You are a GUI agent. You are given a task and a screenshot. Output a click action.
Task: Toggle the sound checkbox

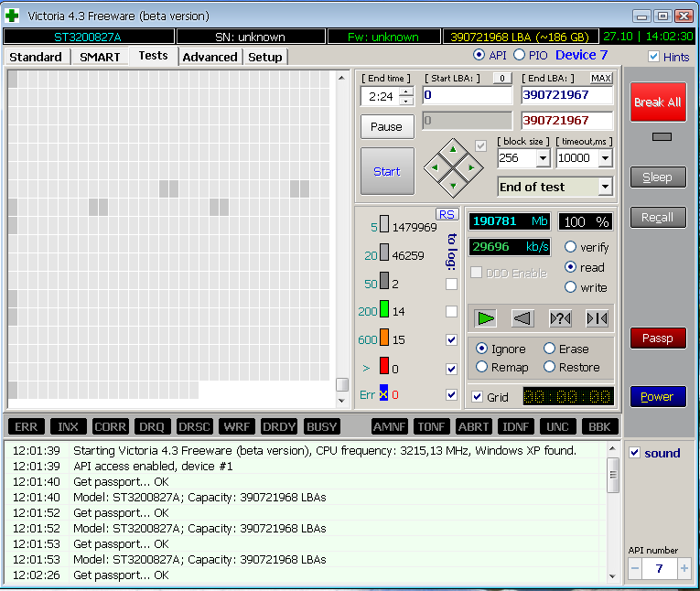point(634,453)
